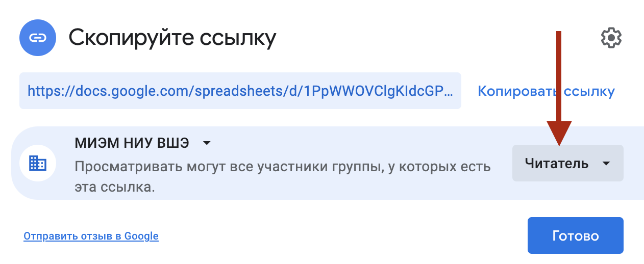Confirm with the Готово button
This screenshot has height=264, width=644.
click(x=575, y=235)
